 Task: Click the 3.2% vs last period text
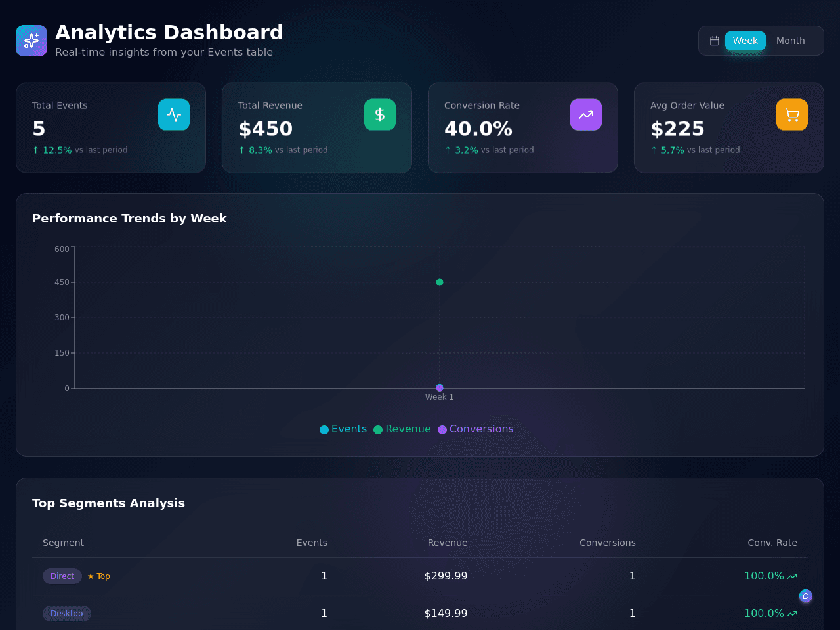pos(489,150)
